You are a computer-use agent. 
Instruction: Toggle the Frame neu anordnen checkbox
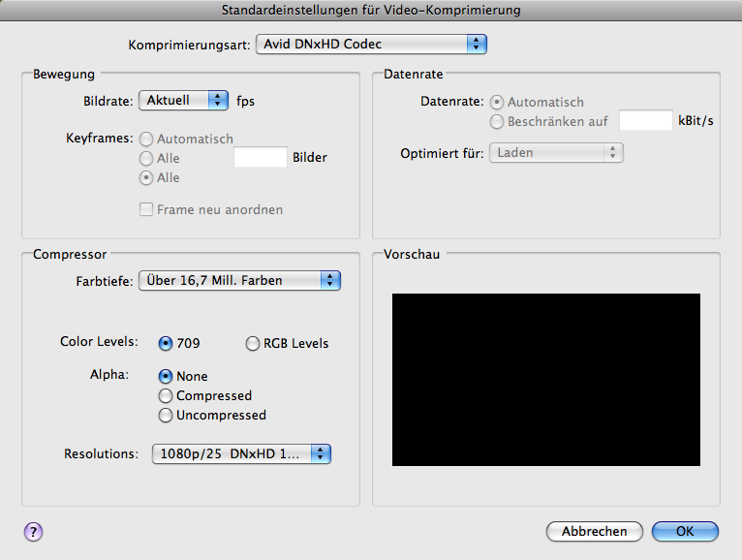coord(147,209)
